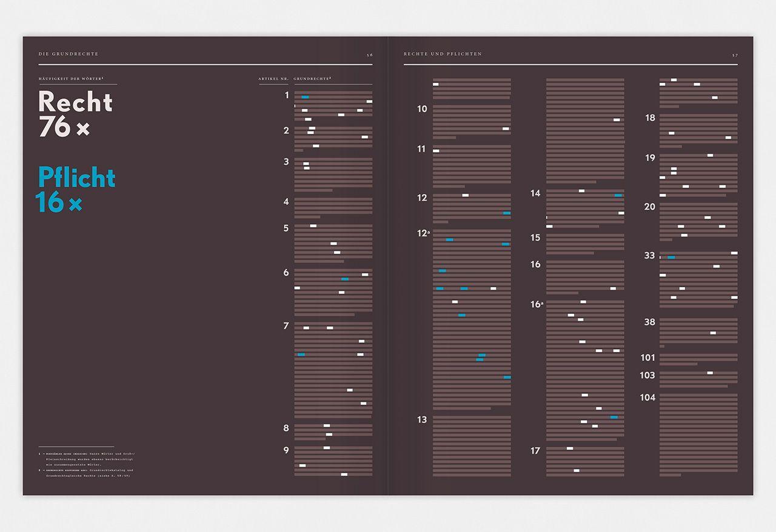Click page number 57 in header
The height and width of the screenshot is (532, 776).
734,55
